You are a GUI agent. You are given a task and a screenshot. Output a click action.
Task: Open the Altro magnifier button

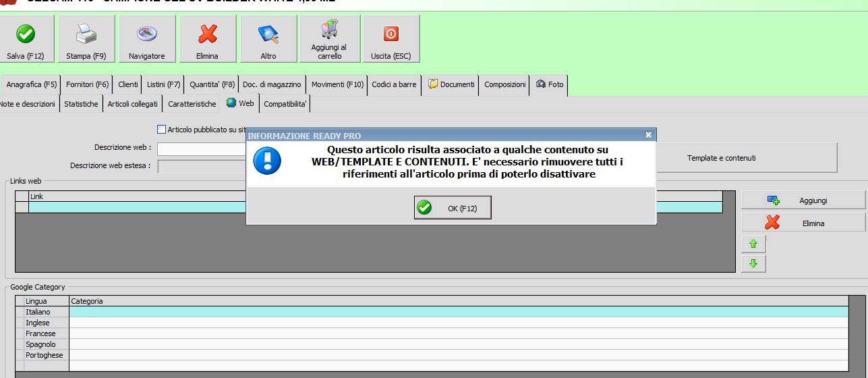[268, 39]
